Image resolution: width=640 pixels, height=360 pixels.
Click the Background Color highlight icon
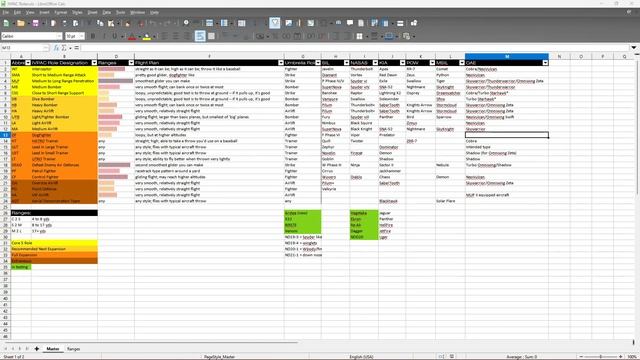tap(147, 36)
